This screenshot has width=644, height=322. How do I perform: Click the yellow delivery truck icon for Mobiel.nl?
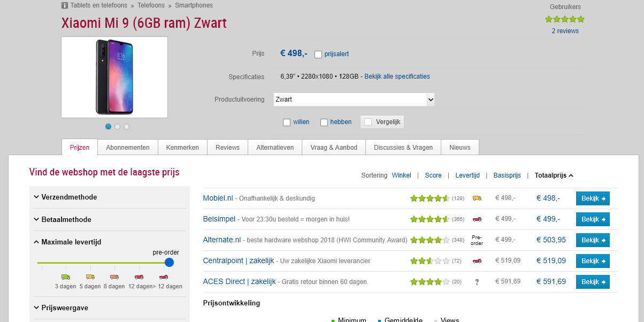pyautogui.click(x=477, y=198)
